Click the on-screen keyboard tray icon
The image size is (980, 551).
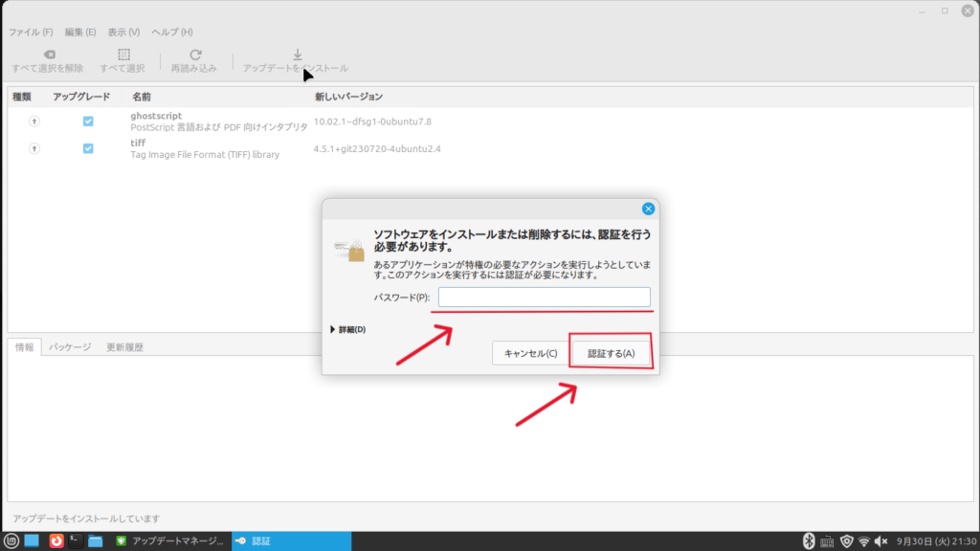pos(826,541)
